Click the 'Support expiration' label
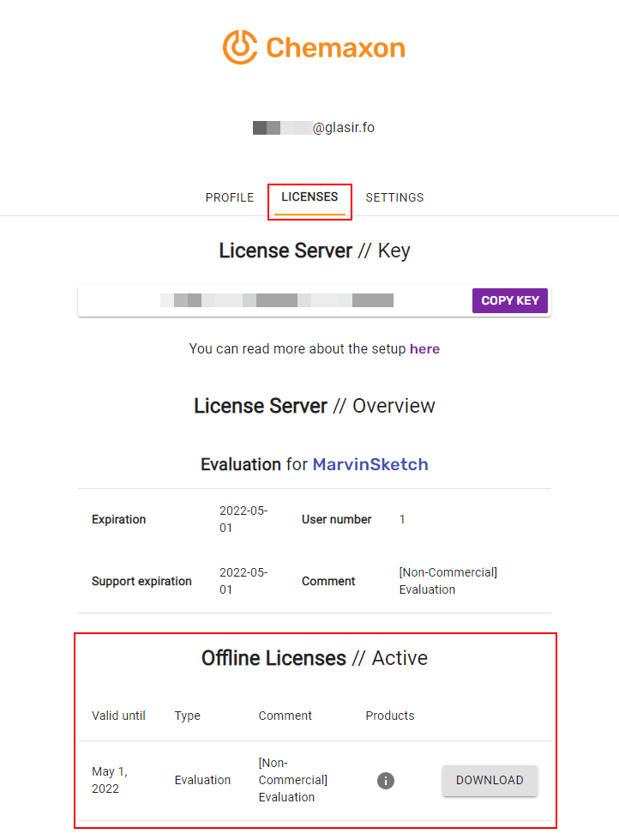Viewport: 619px width, 840px height. [141, 581]
